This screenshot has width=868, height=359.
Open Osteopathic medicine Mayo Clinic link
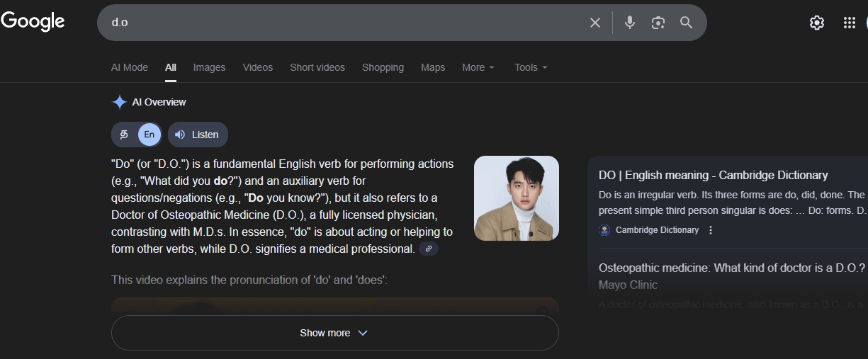[731, 268]
